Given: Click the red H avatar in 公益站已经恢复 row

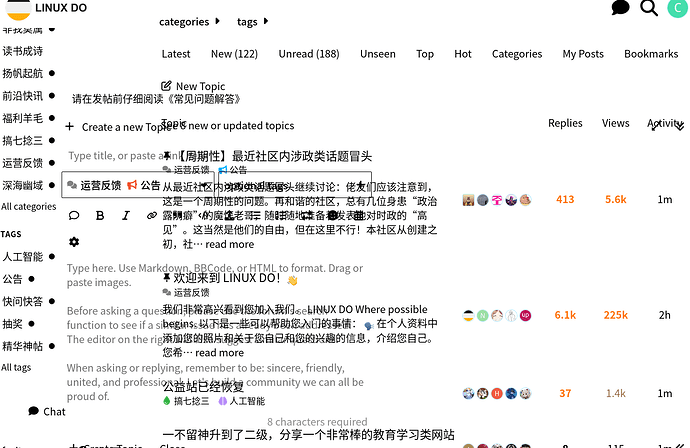Looking at the screenshot, I should click(x=497, y=393).
